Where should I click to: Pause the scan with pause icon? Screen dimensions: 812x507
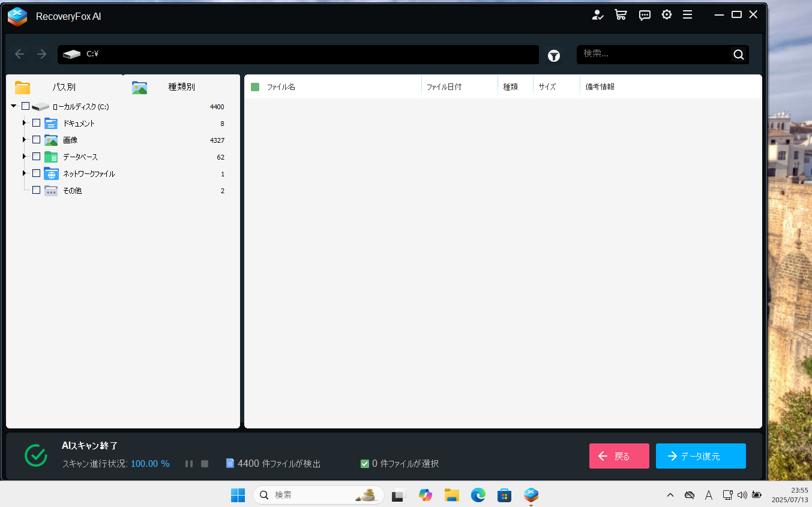pyautogui.click(x=189, y=464)
